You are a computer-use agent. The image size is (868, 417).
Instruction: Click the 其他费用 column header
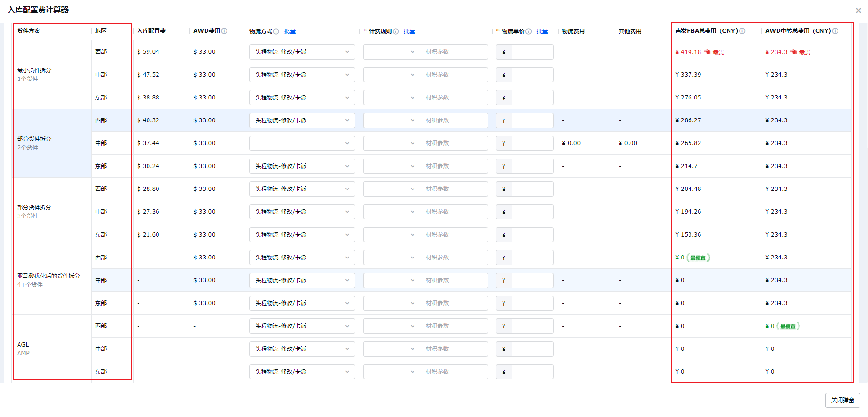630,31
